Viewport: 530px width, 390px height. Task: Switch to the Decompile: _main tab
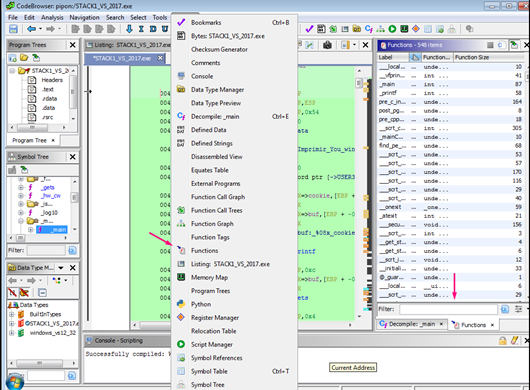click(x=411, y=324)
